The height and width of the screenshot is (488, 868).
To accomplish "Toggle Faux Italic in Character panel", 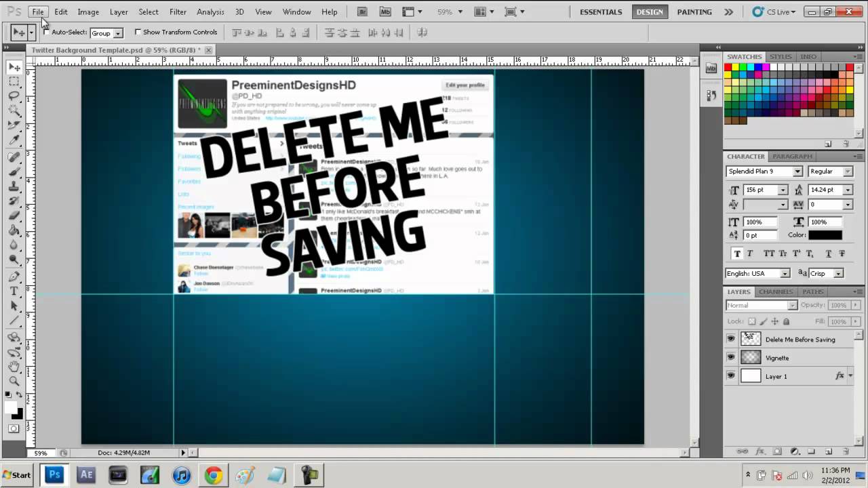I will tap(751, 253).
